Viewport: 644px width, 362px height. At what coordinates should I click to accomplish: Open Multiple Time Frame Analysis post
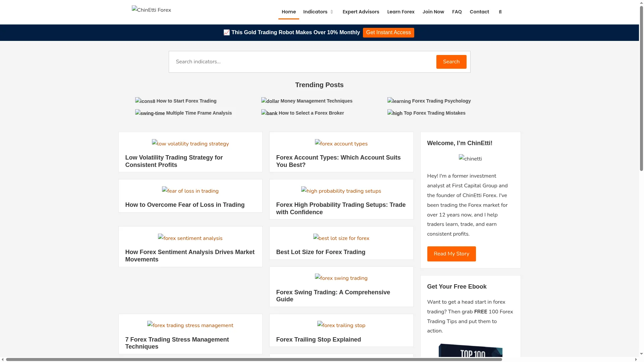point(199,113)
